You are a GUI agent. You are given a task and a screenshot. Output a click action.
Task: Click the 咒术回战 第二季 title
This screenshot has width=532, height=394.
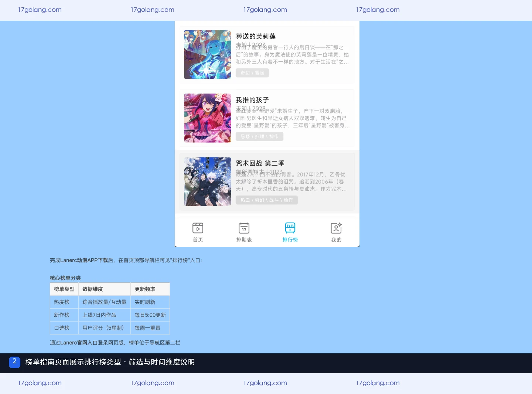tap(260, 163)
